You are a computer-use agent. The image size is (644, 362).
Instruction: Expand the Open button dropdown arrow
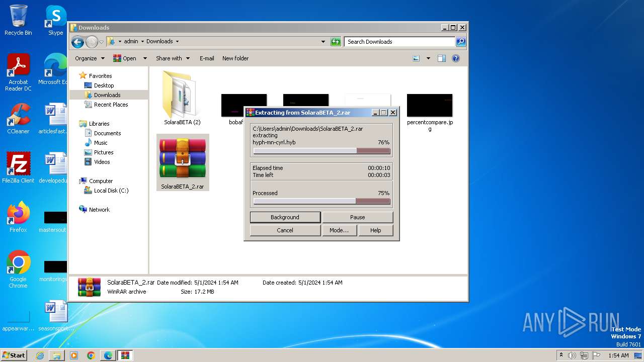pos(145,58)
